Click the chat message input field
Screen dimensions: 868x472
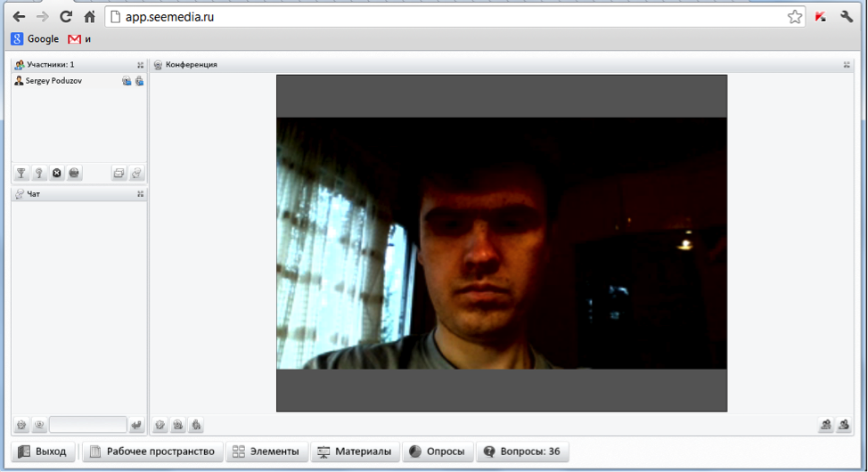coord(88,425)
